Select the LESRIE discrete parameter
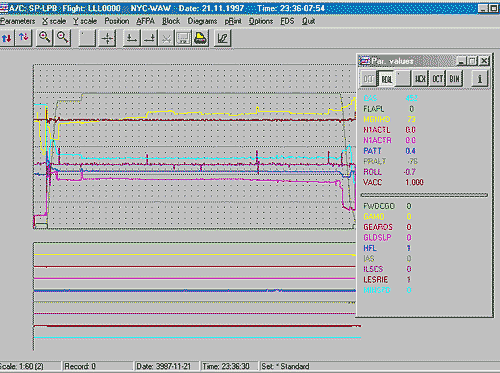The width and height of the screenshot is (500, 373). coord(376,279)
